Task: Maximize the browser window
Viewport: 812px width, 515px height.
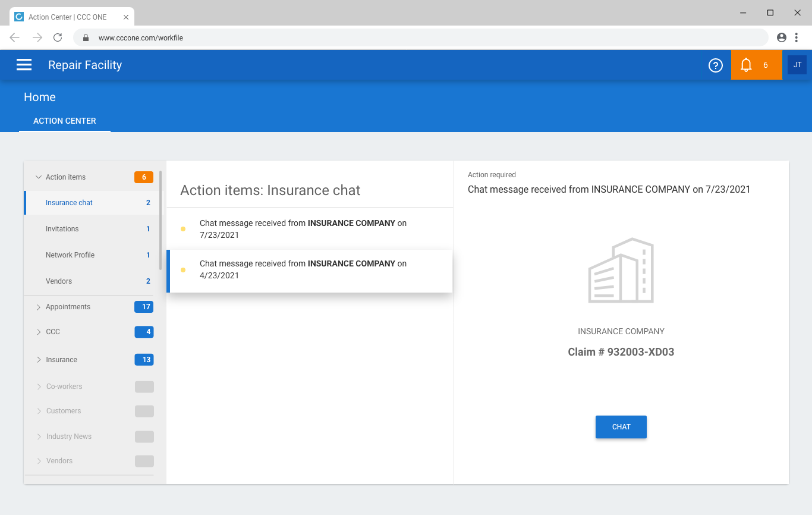Action: (770, 12)
